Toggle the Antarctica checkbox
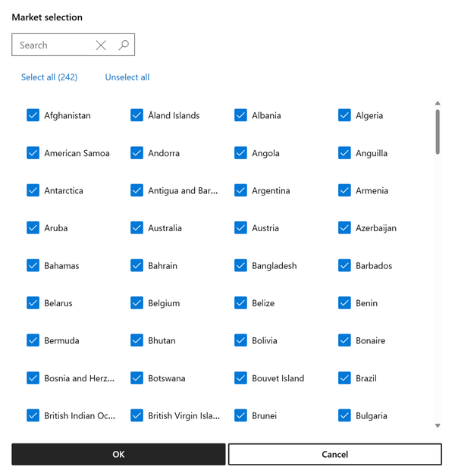The width and height of the screenshot is (455, 476). click(x=33, y=190)
